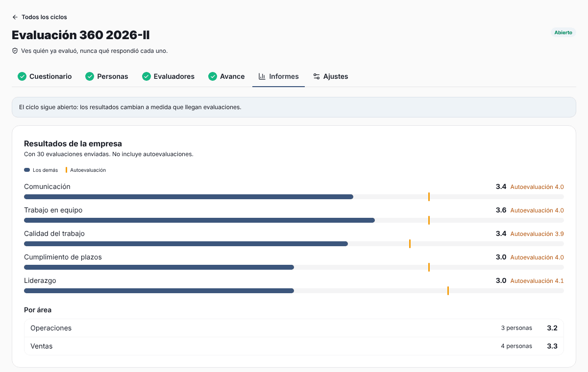588x372 pixels.
Task: Click the green check icon next to Personas
Action: [x=90, y=76]
